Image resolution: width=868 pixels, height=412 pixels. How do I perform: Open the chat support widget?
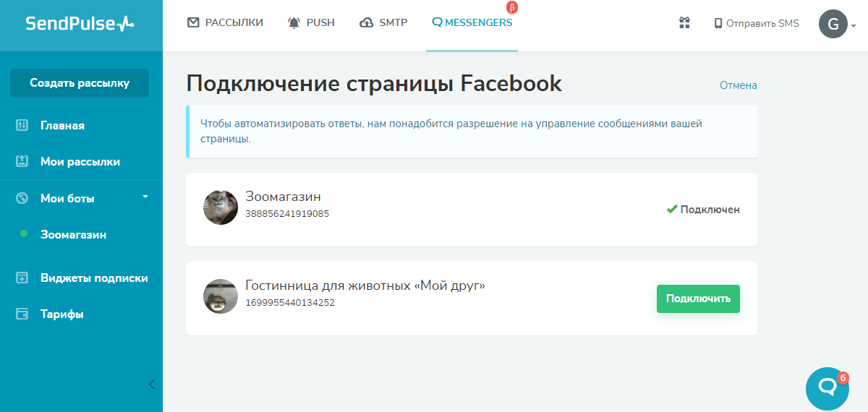827,388
